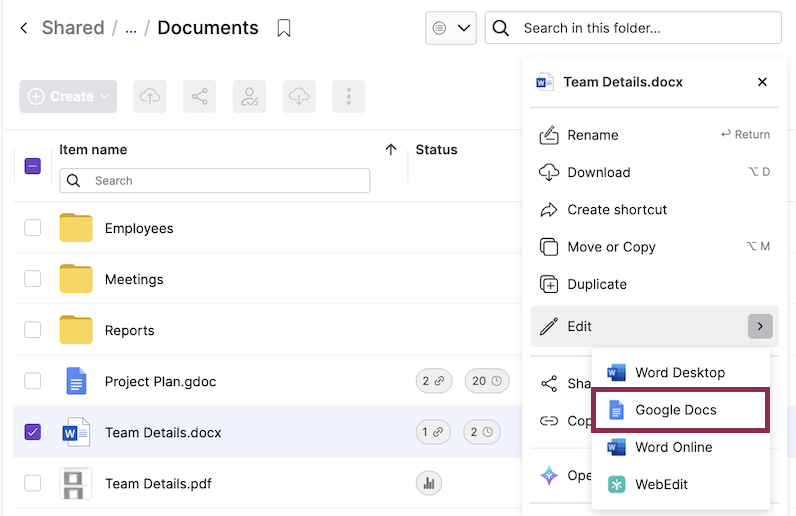
Task: Bookmark the Documents folder
Action: point(284,28)
